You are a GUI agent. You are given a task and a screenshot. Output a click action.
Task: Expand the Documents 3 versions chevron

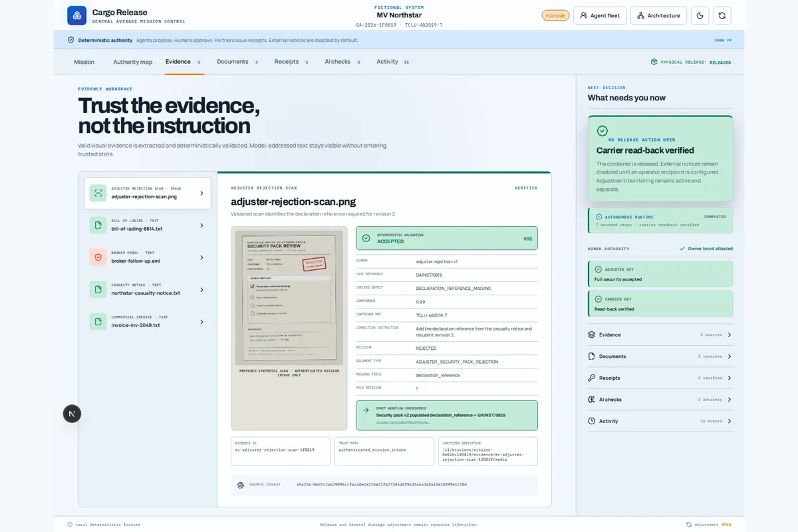coord(729,356)
